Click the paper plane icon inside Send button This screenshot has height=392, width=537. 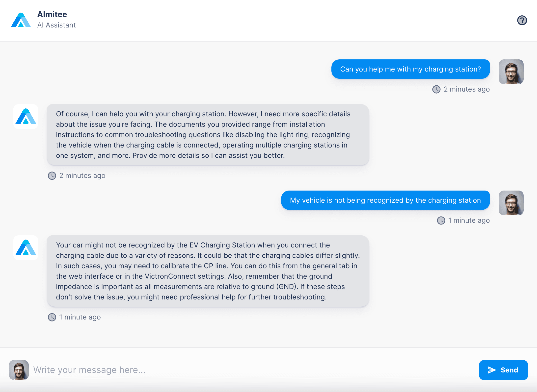tap(492, 370)
